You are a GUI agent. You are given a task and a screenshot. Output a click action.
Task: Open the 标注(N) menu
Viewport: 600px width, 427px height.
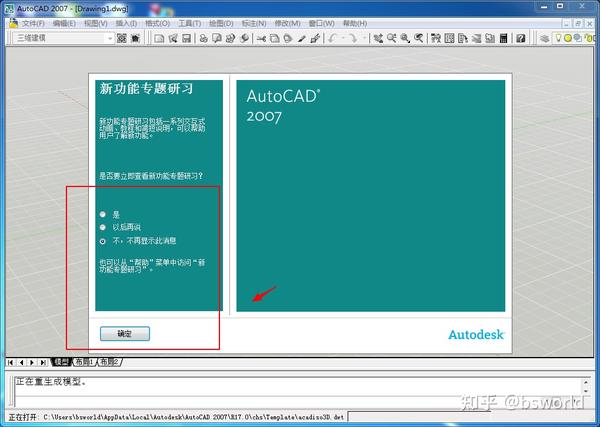[x=254, y=24]
